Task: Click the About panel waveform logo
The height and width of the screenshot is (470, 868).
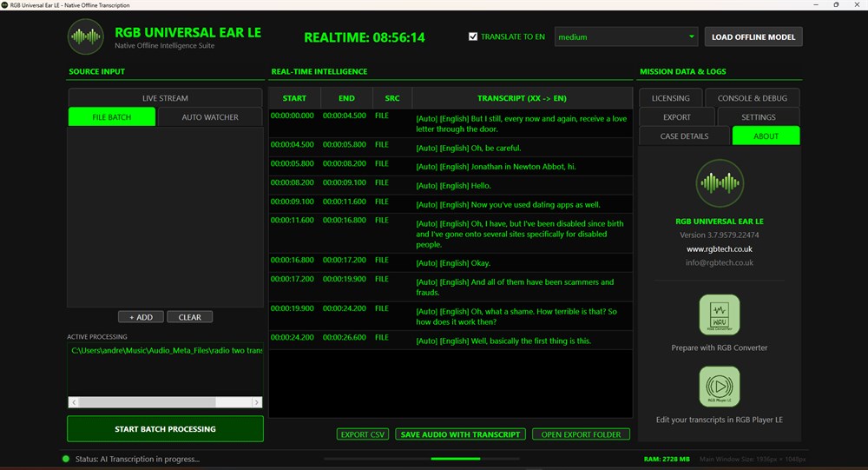Action: (x=720, y=183)
